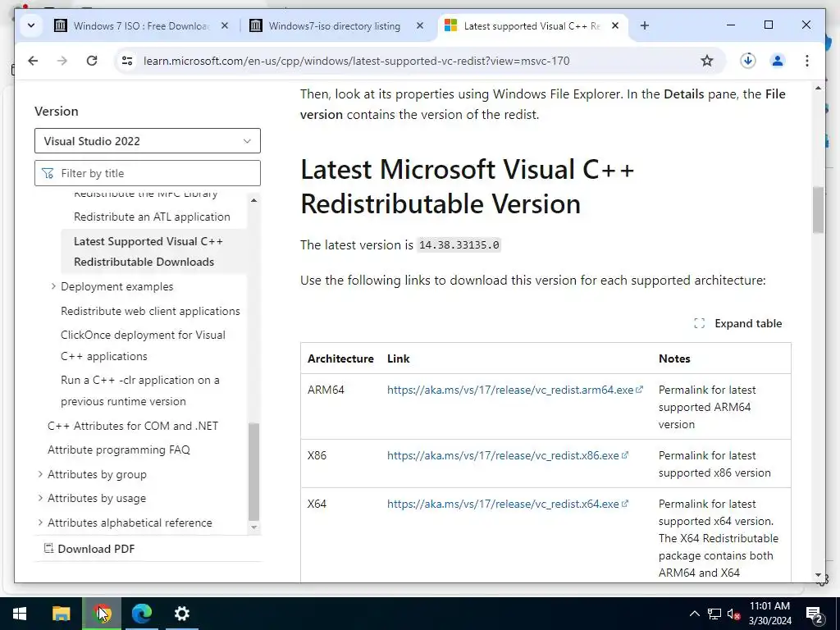Click the browser forward arrow
840x630 pixels.
(62, 61)
